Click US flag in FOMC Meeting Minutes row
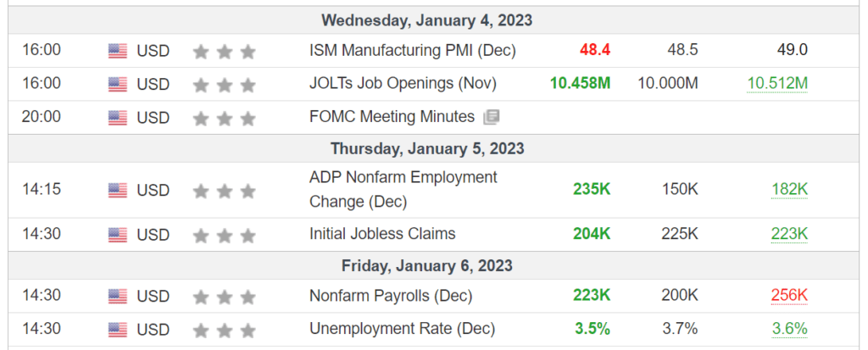 (x=117, y=118)
